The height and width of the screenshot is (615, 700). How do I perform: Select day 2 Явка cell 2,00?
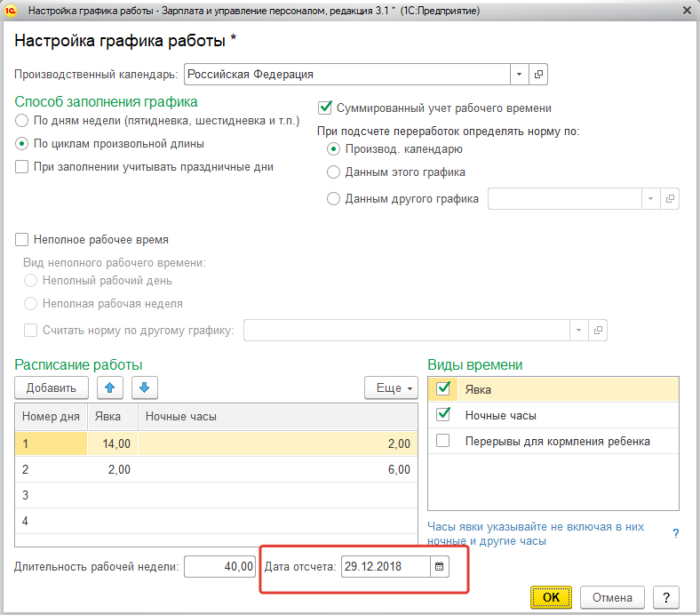113,469
